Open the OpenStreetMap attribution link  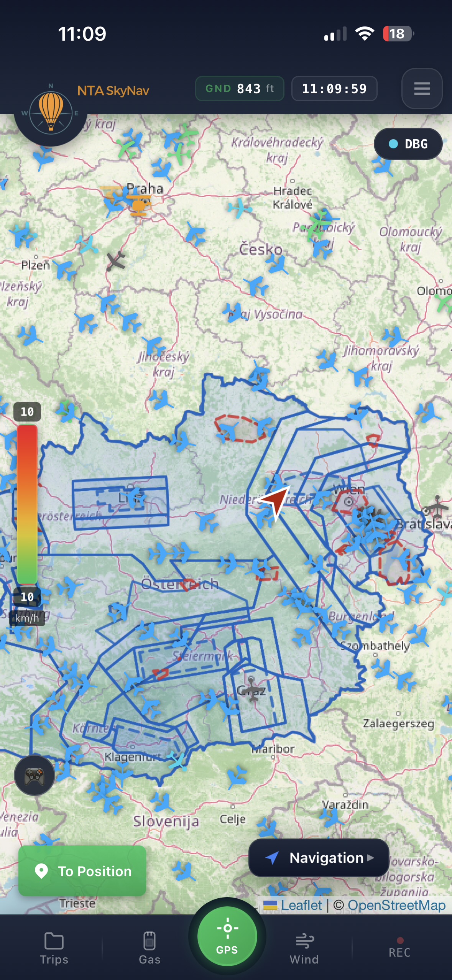click(x=396, y=905)
